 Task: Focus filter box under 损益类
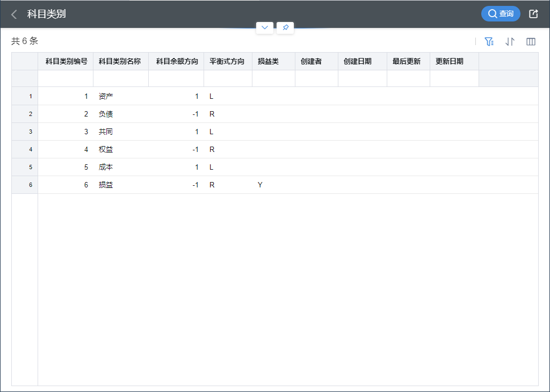click(273, 78)
